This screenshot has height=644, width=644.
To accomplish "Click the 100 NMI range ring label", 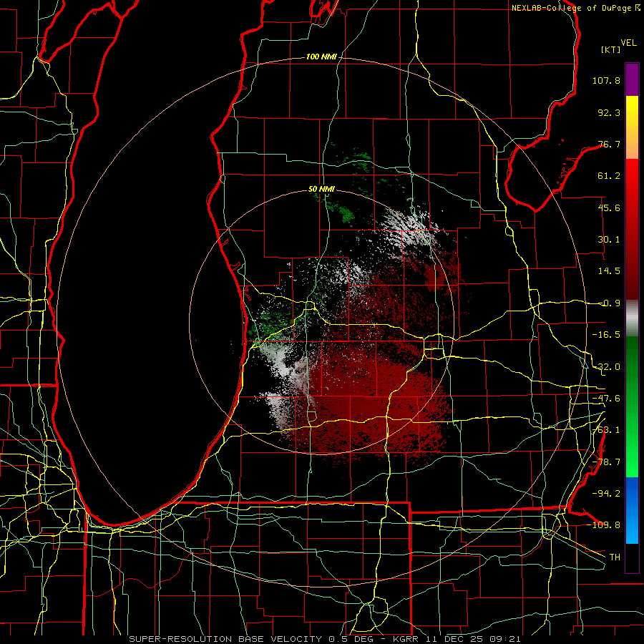I will (321, 57).
